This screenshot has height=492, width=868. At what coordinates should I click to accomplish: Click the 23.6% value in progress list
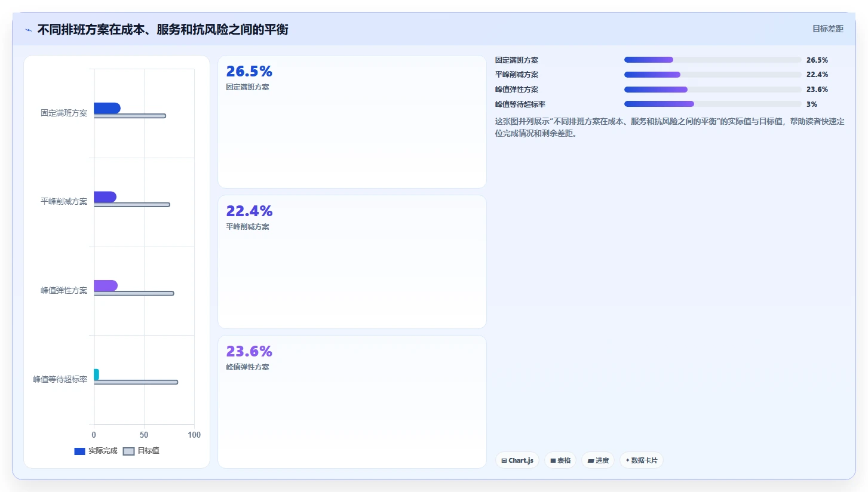817,90
